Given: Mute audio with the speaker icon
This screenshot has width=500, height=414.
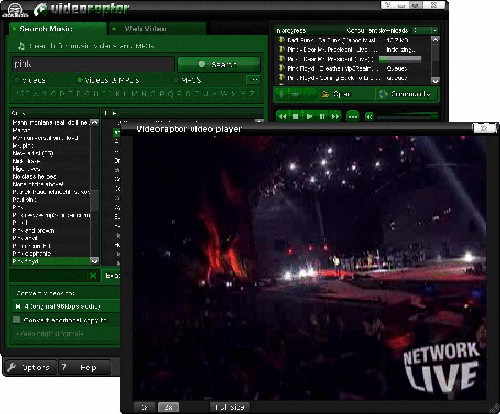Looking at the screenshot, I should 369,117.
